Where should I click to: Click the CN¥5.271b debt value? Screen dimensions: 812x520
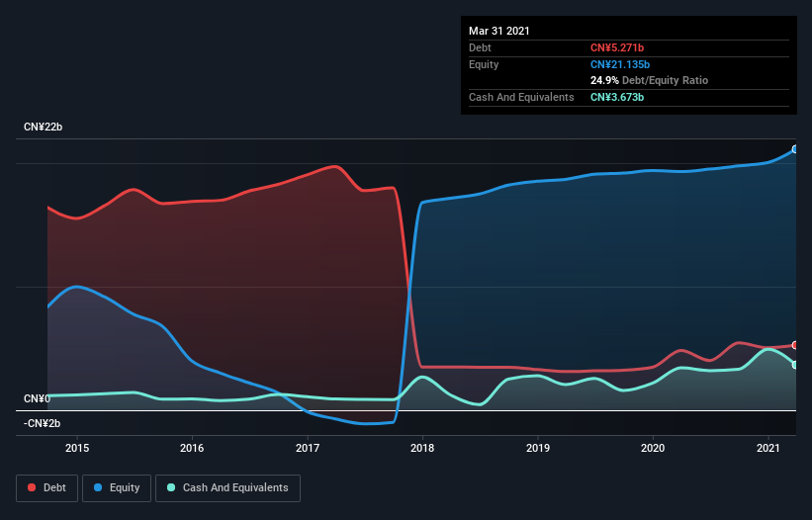tap(617, 48)
